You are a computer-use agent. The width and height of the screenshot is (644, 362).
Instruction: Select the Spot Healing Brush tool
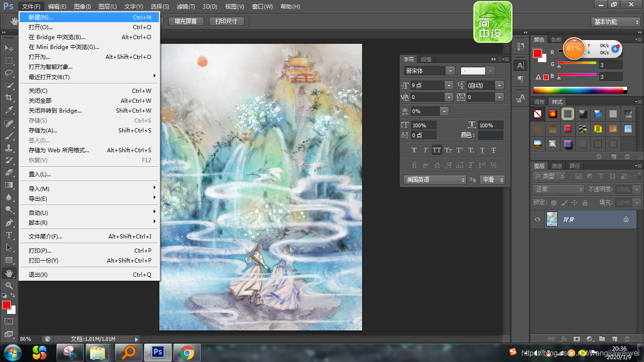tap(9, 123)
